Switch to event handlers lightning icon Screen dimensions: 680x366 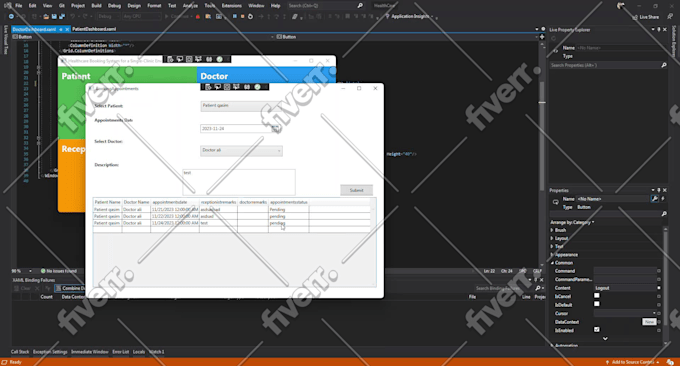pyautogui.click(x=663, y=199)
